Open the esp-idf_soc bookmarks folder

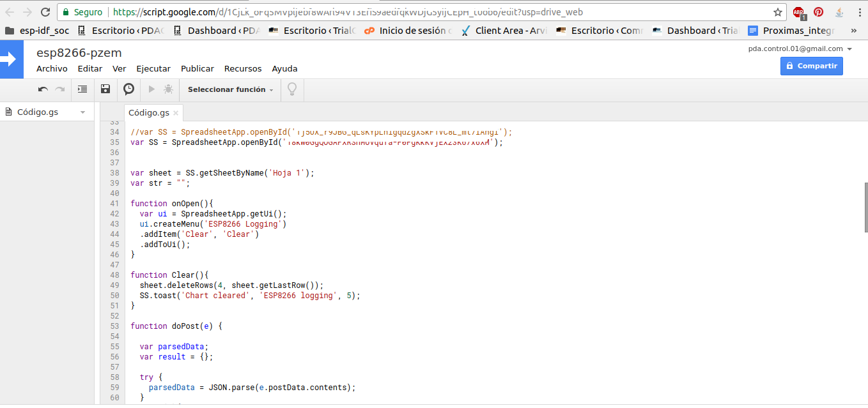37,31
